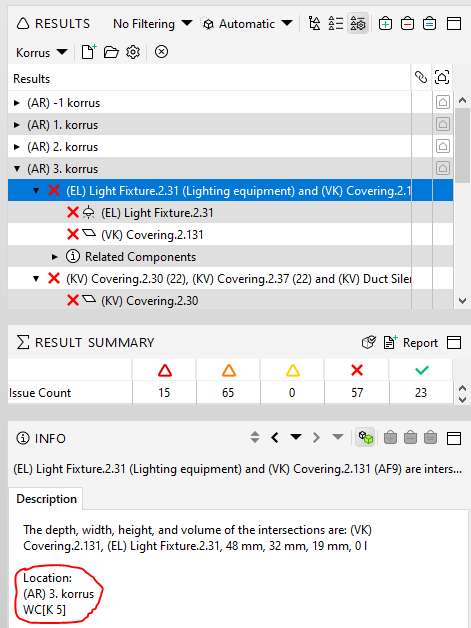Click the yellow triangle low severity column header

pyautogui.click(x=293, y=370)
